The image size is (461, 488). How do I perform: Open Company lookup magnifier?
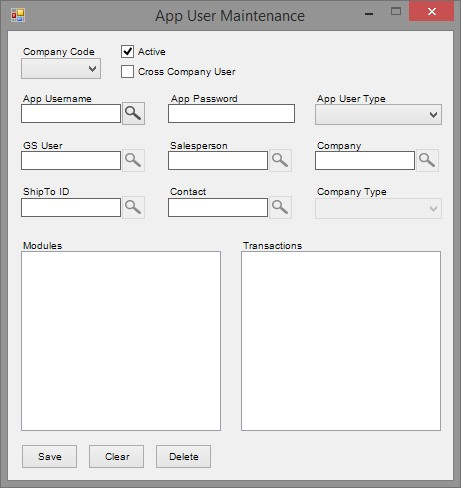click(427, 161)
